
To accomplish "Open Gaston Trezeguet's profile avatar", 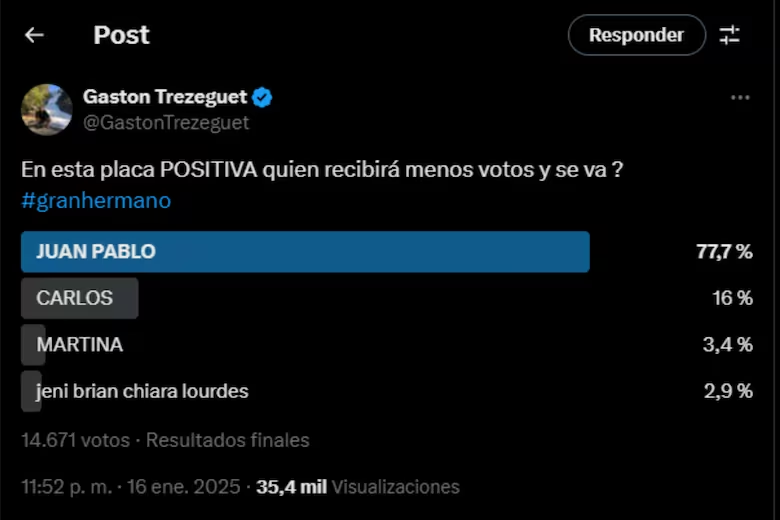I will tap(47, 109).
